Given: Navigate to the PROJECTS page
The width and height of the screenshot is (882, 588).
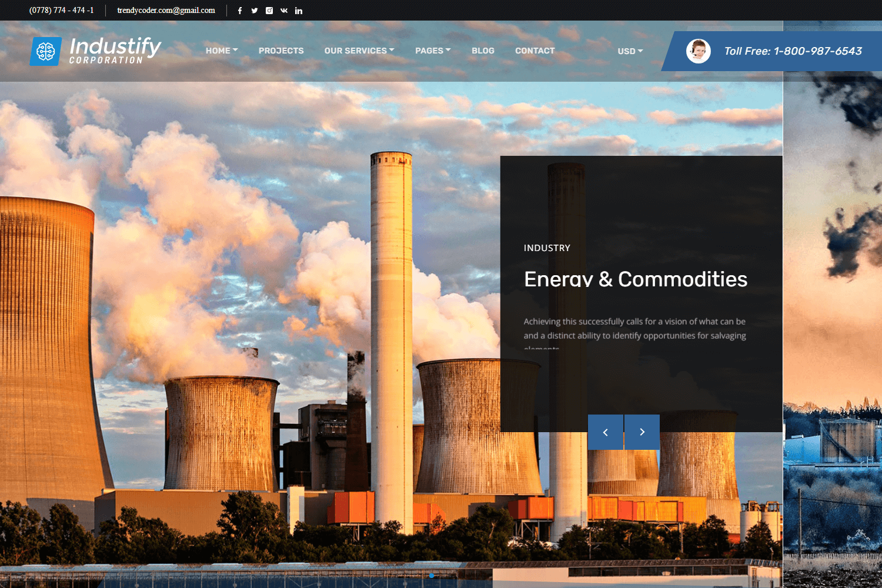Looking at the screenshot, I should click(281, 51).
